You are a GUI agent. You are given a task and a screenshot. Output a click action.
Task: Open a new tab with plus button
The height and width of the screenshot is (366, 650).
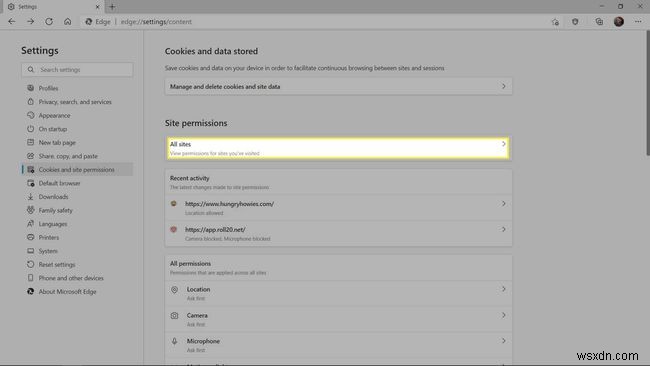[112, 7]
